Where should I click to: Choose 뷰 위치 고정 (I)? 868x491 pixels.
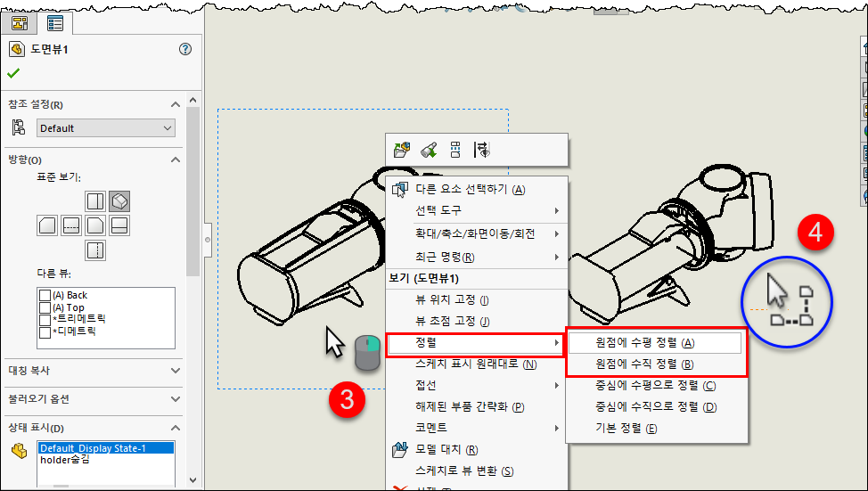477,300
